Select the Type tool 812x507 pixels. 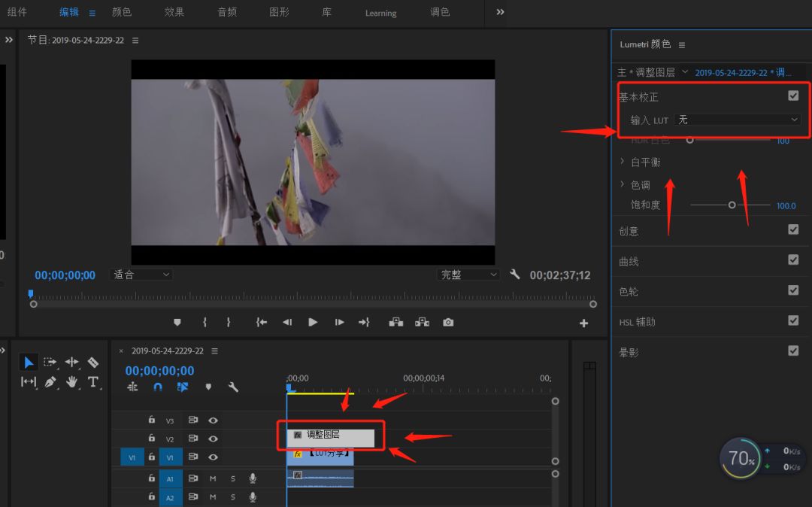coord(92,382)
